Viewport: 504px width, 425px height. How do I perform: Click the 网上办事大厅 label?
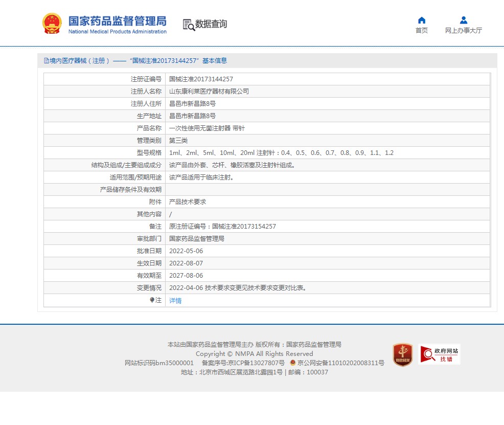tap(464, 31)
